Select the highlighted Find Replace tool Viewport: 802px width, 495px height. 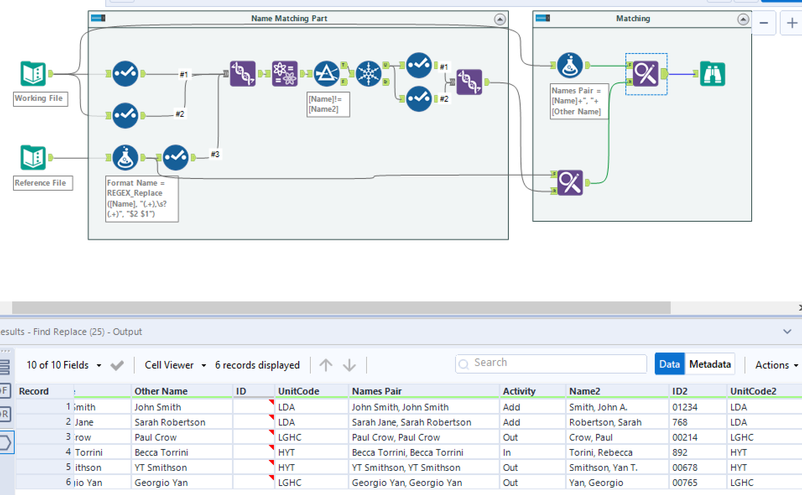645,74
